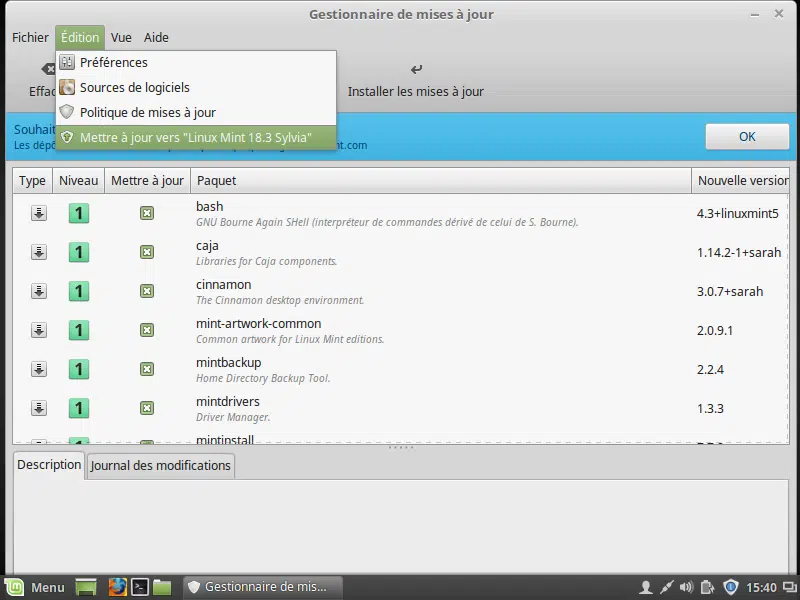Screen dimensions: 800x600
Task: Open Sources de logiciels entry
Action: [196, 87]
